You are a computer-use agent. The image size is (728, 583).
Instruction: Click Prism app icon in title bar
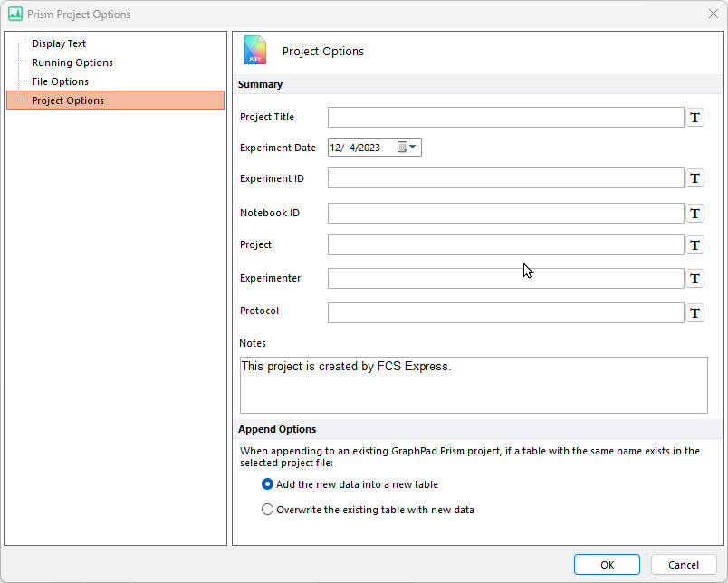click(14, 14)
